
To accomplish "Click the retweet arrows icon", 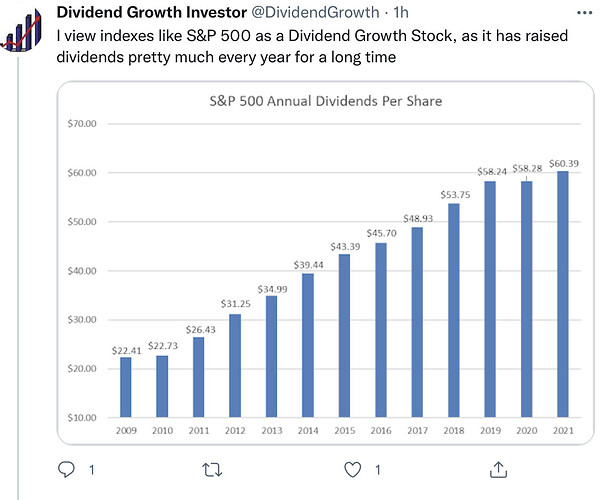I will 211,469.
